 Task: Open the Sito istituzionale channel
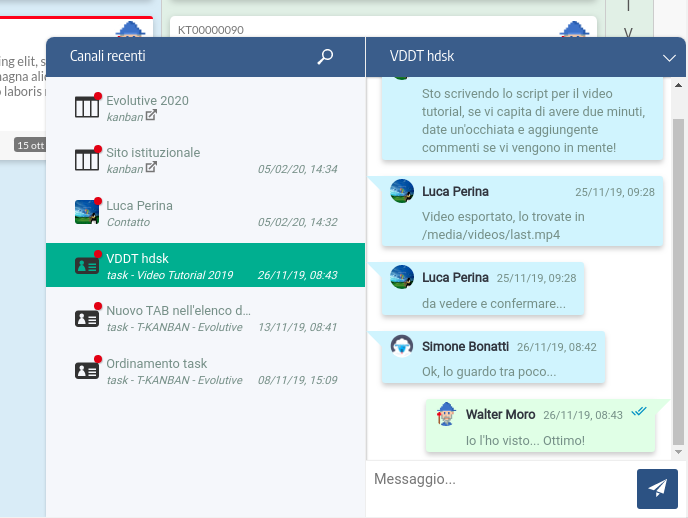coord(153,153)
